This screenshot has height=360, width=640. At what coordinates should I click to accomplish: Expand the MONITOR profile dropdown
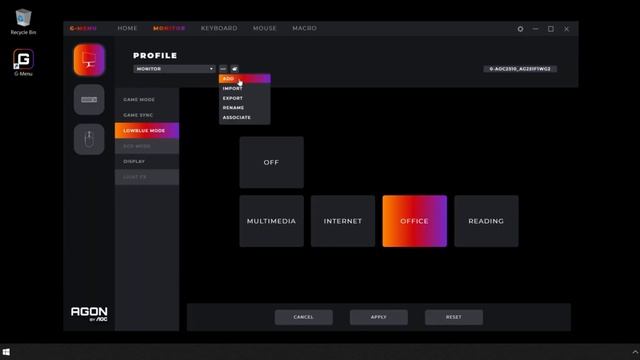pyautogui.click(x=174, y=69)
